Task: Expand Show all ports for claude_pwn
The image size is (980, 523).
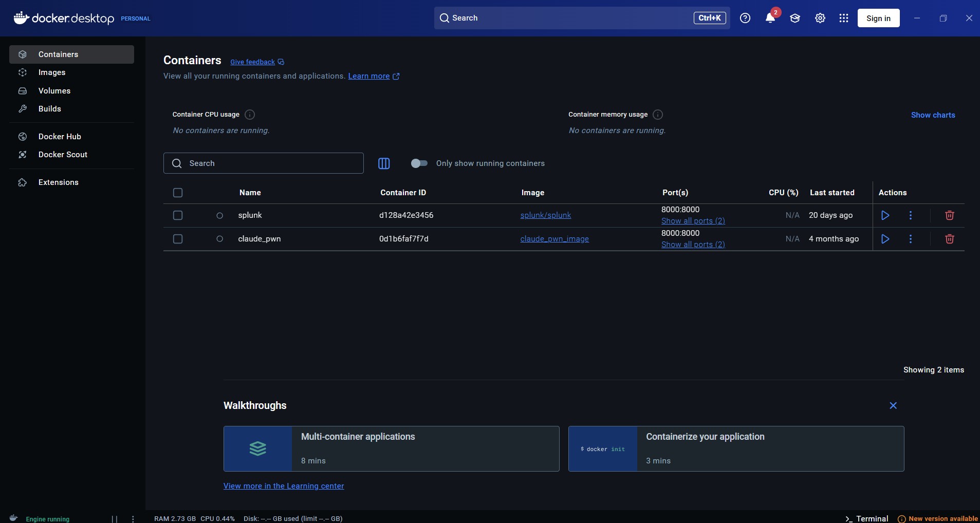Action: tap(693, 245)
